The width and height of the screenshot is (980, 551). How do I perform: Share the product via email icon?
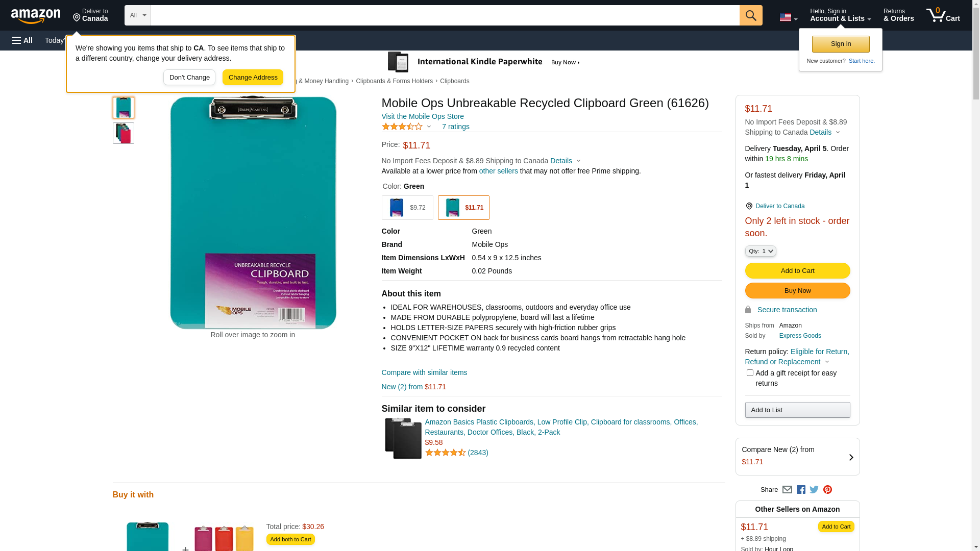click(787, 490)
